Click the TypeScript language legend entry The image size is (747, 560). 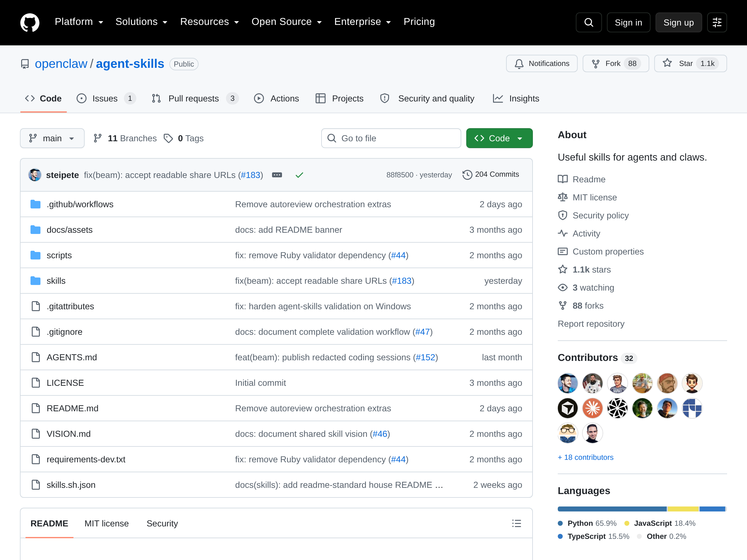[593, 536]
